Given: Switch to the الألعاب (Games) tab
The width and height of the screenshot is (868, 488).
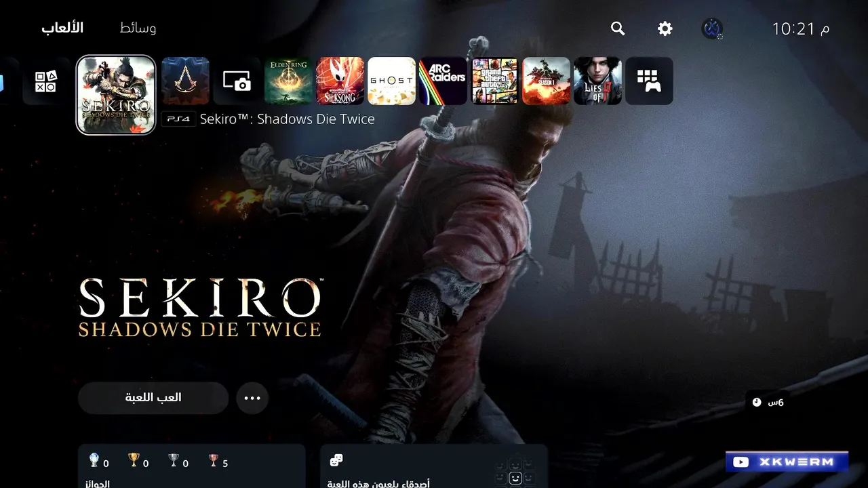Looking at the screenshot, I should click(62, 28).
